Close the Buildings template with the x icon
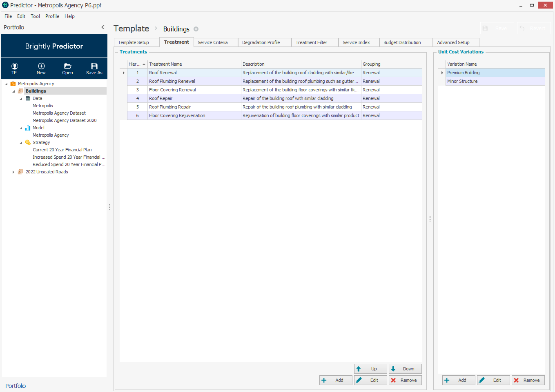 (196, 29)
